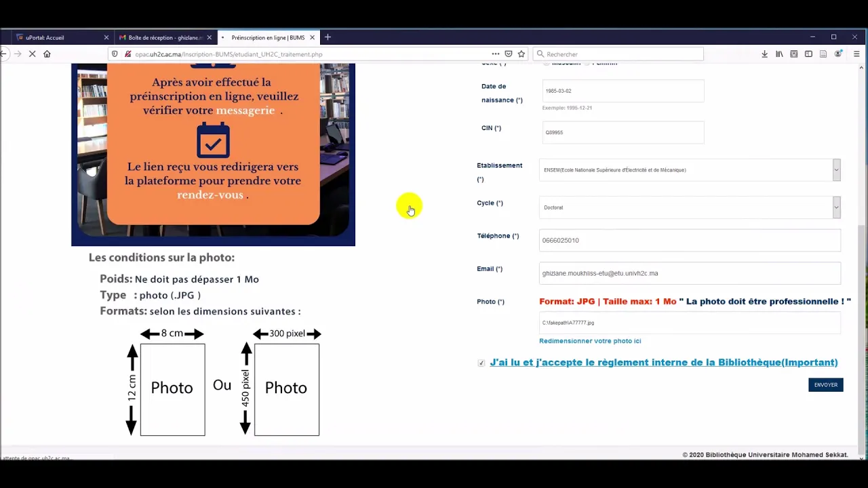
Task: Open the Library bookshelf icon
Action: point(779,54)
